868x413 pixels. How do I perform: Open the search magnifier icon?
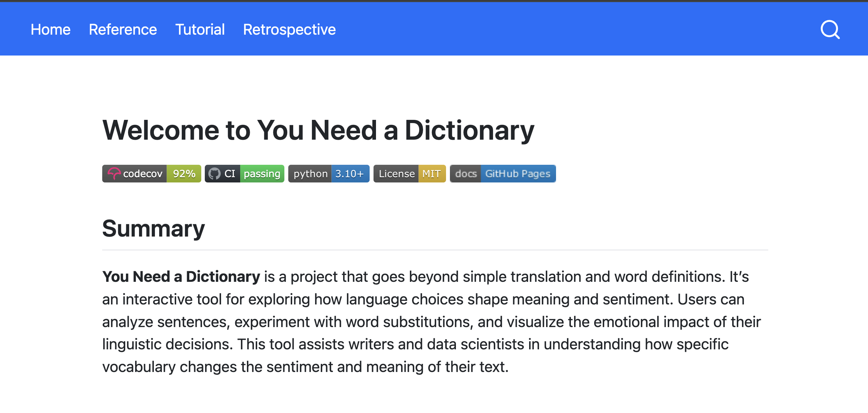point(830,30)
